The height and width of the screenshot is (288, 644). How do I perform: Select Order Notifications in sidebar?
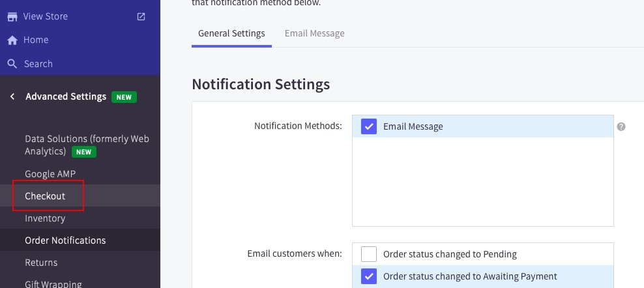(x=65, y=240)
